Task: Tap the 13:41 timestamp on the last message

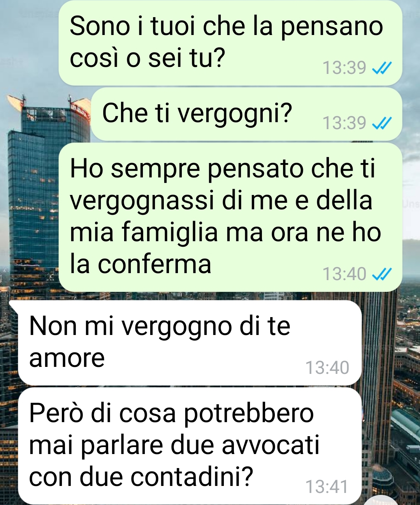Action: pos(327,487)
